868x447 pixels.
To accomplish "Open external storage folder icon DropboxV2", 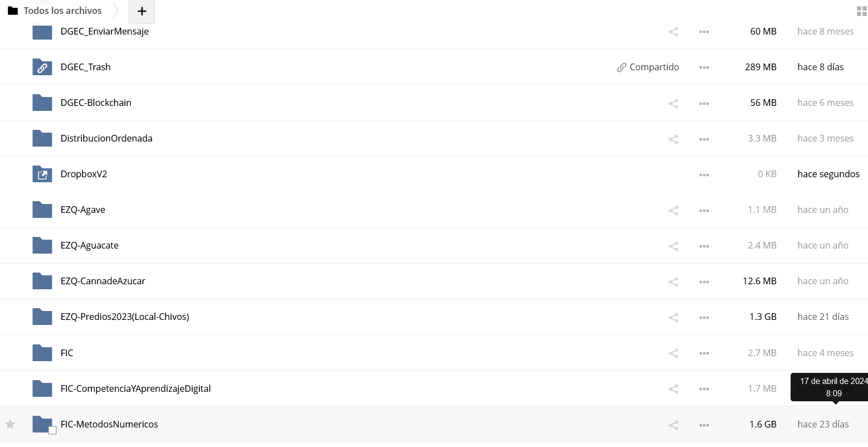I will (42, 174).
